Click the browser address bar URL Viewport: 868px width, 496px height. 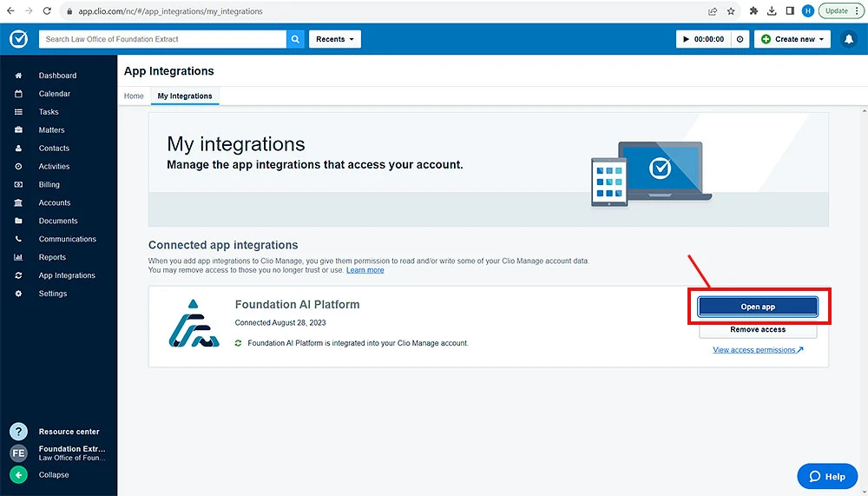point(170,11)
